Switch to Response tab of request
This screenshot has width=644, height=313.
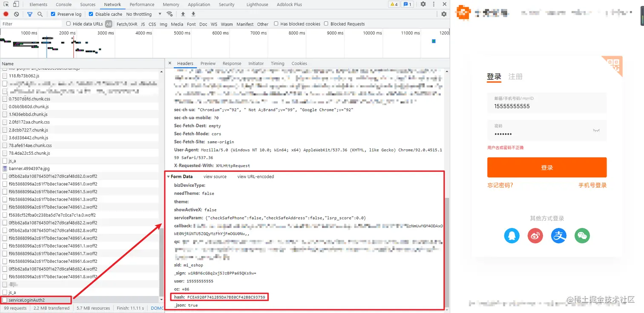coord(232,63)
